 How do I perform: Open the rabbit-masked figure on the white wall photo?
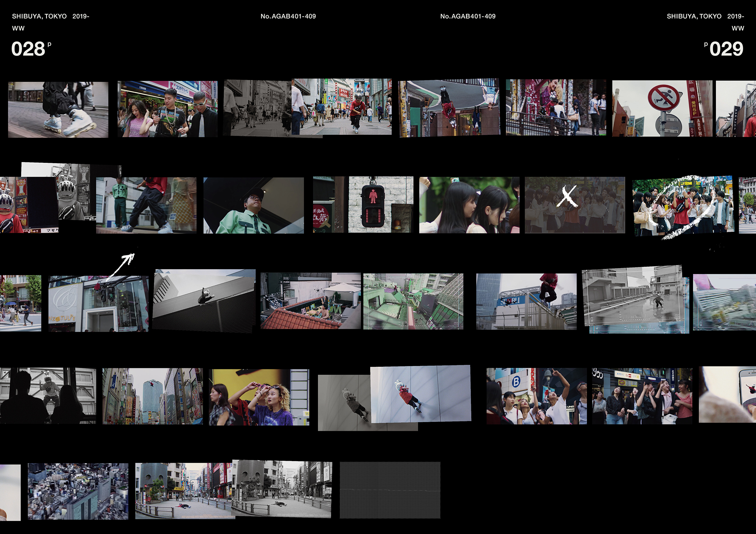[421, 394]
